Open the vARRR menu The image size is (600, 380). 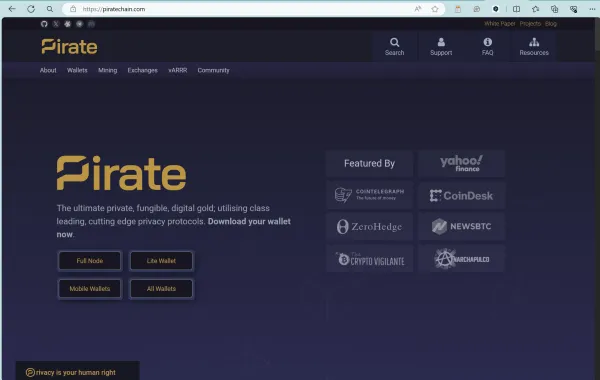[x=178, y=70]
